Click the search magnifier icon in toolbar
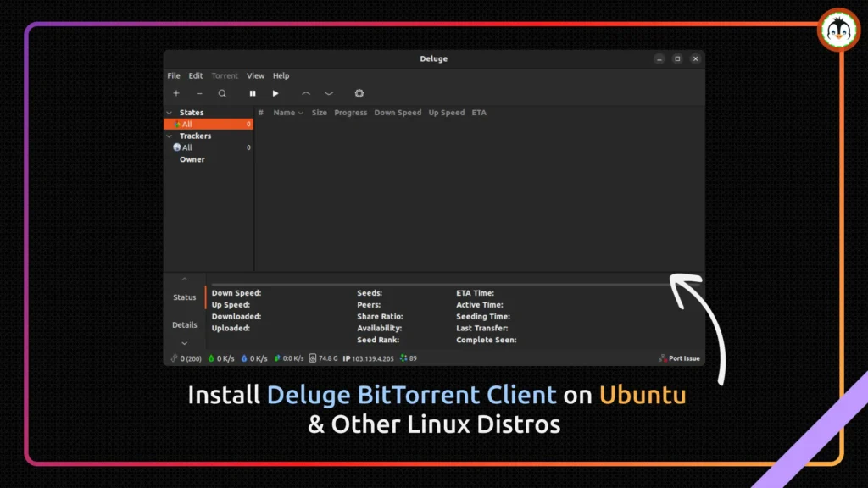Image resolution: width=868 pixels, height=488 pixels. [222, 93]
